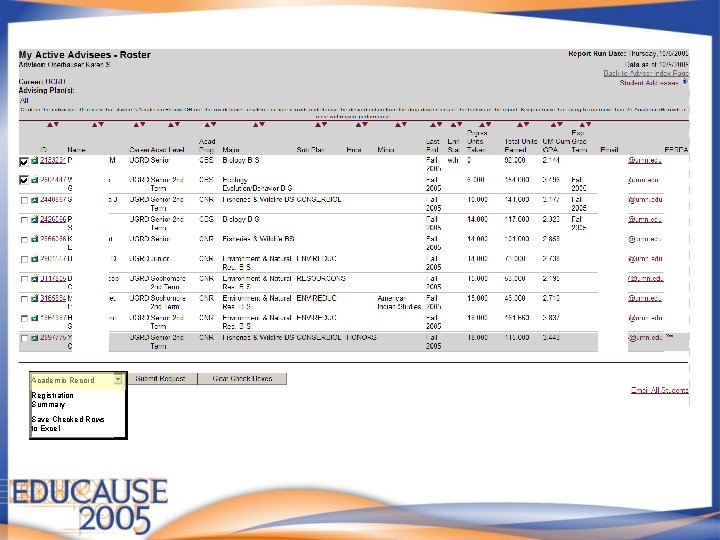The height and width of the screenshot is (540, 720).
Task: Click the Email All Students link
Action: (x=659, y=390)
